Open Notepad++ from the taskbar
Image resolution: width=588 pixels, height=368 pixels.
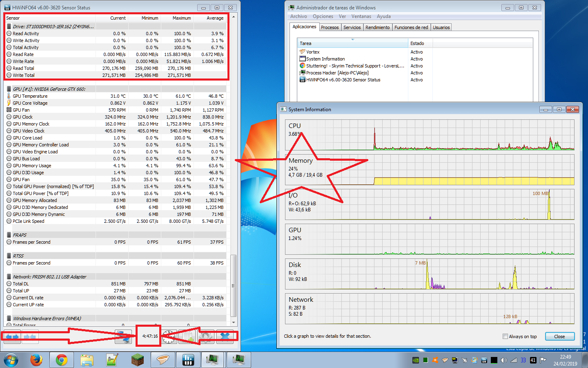coord(112,360)
